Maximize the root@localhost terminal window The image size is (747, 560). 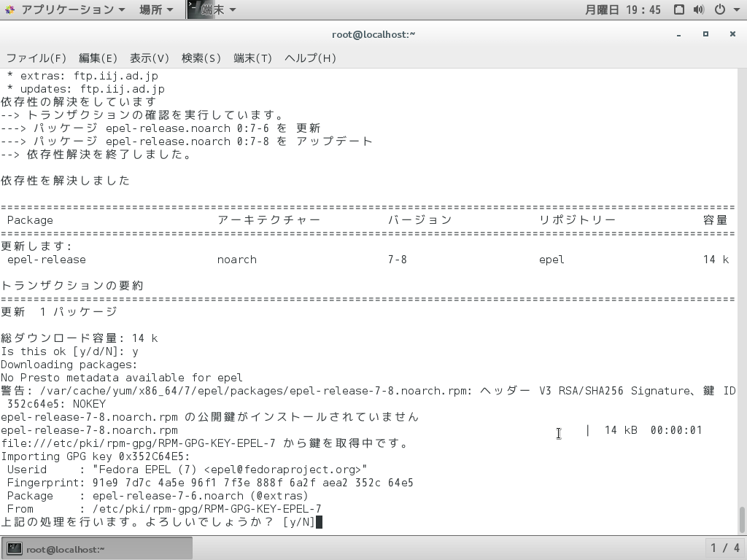pos(705,34)
